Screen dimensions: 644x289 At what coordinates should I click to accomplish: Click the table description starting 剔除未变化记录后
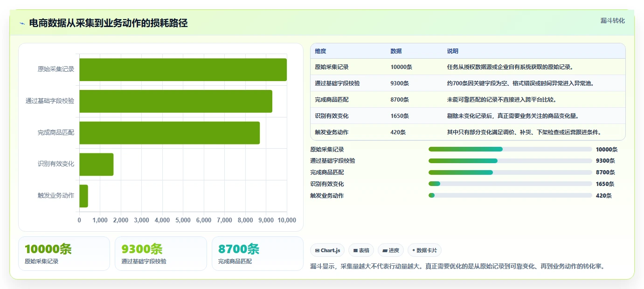[x=512, y=116]
